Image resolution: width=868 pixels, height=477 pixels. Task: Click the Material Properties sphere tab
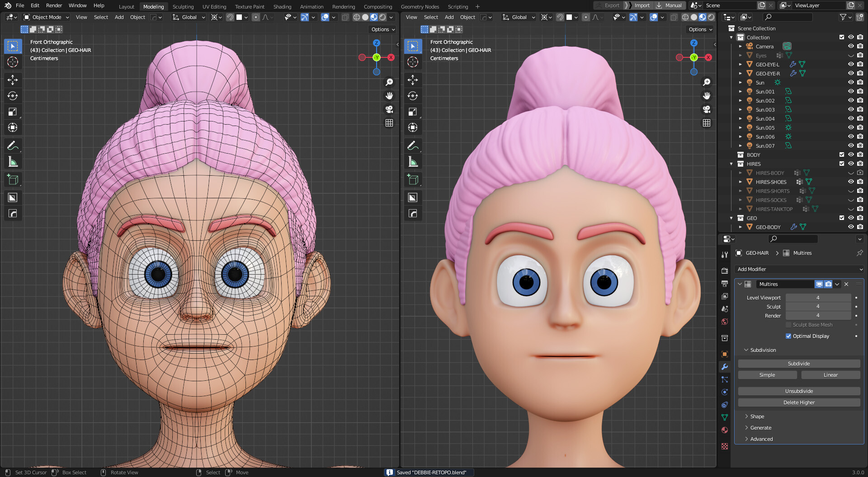(725, 430)
